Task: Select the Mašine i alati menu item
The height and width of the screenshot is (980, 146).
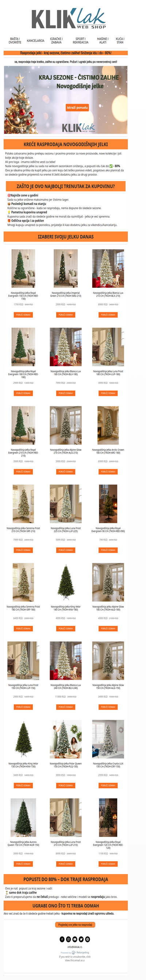Action: tap(103, 41)
